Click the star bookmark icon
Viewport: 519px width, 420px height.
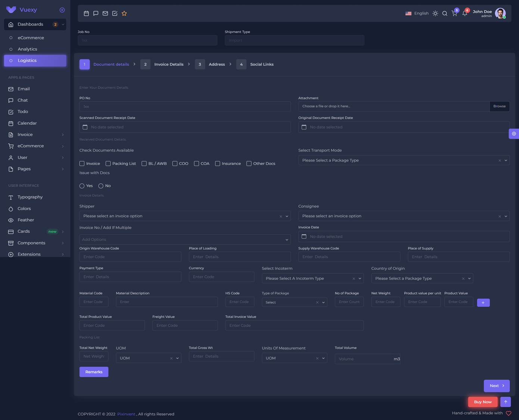(124, 13)
